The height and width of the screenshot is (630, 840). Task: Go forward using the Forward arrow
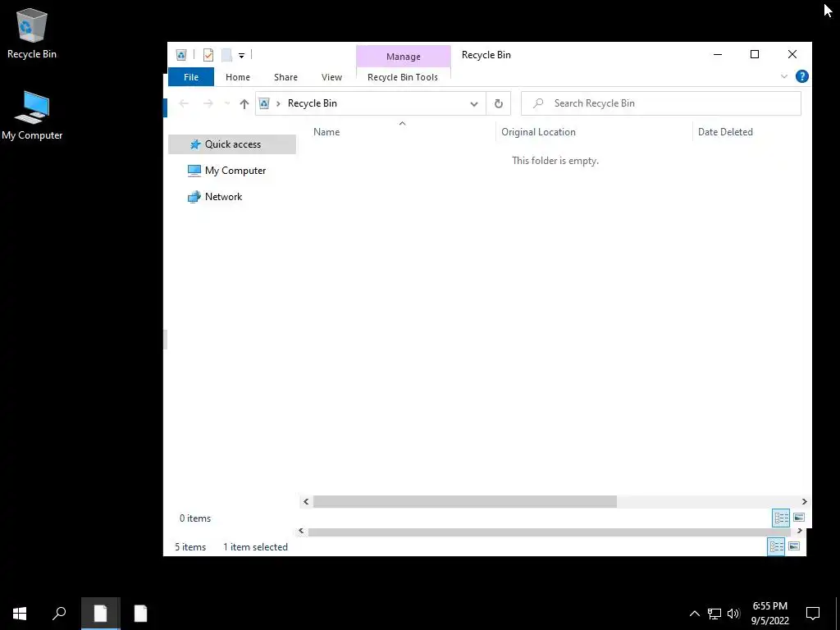tap(208, 103)
